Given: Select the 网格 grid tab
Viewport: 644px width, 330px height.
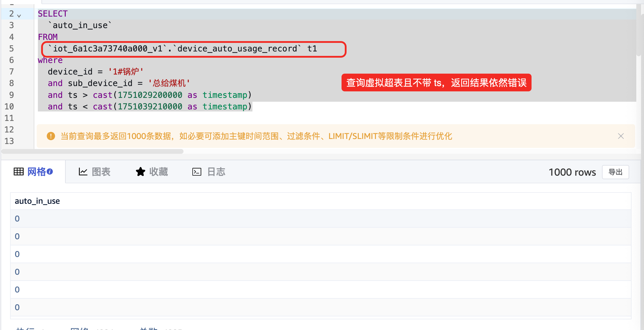Looking at the screenshot, I should click(x=36, y=172).
